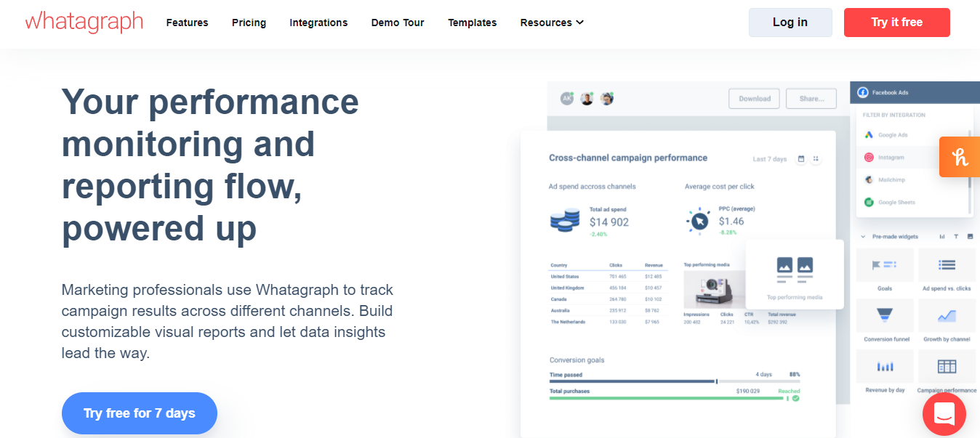Click the Time passed progress bar
The image size is (980, 438).
(x=675, y=381)
